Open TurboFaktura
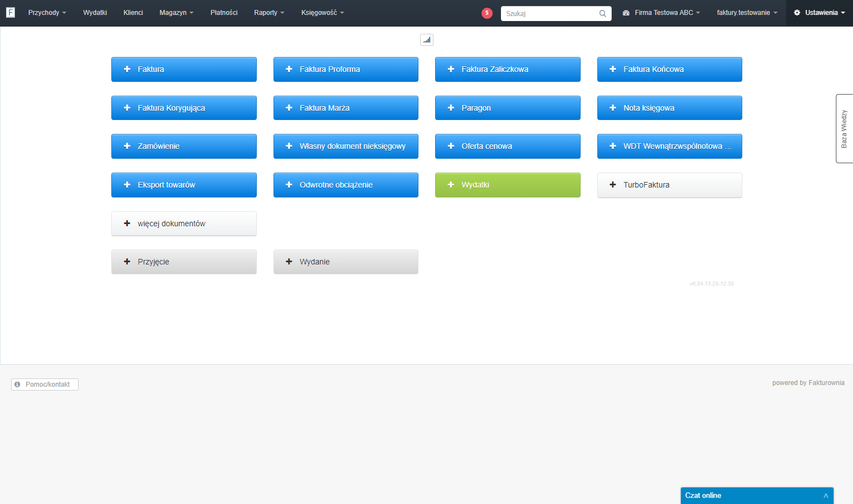 click(x=670, y=185)
